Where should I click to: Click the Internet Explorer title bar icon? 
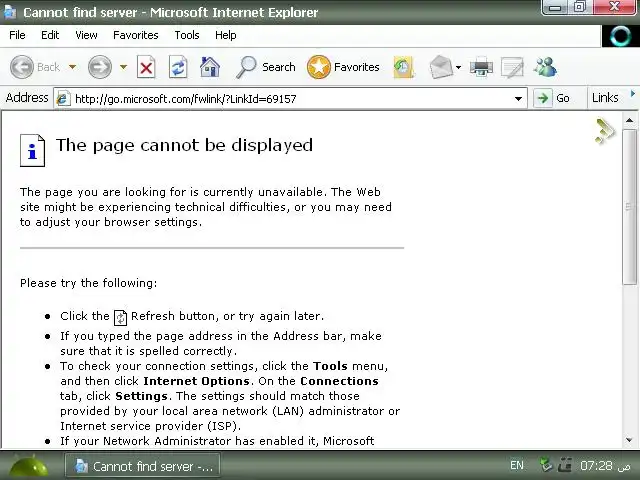coord(9,12)
